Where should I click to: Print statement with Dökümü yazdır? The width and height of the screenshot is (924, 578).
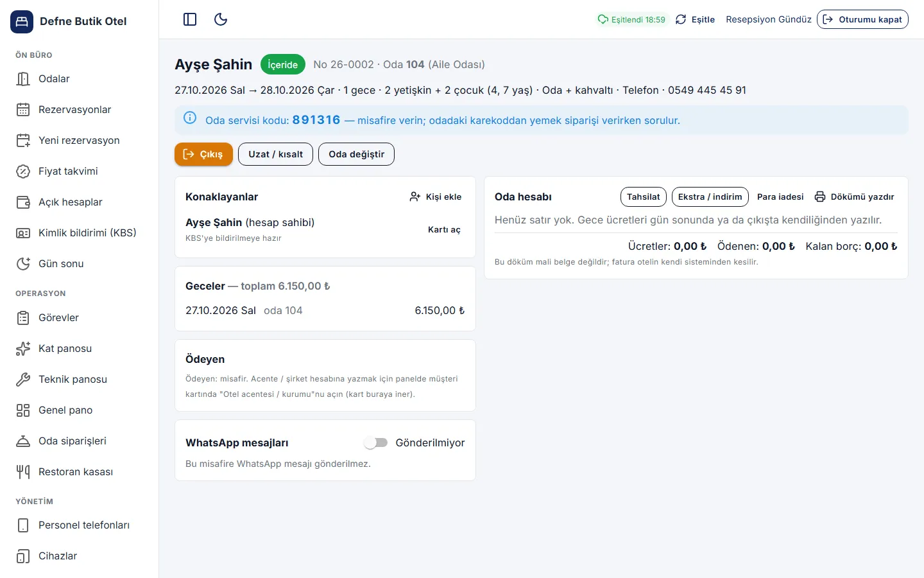point(855,197)
